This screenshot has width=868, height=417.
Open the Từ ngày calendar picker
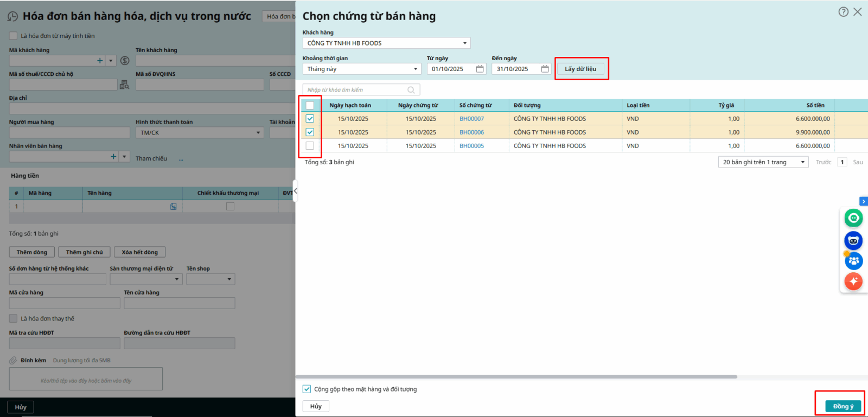pyautogui.click(x=480, y=69)
